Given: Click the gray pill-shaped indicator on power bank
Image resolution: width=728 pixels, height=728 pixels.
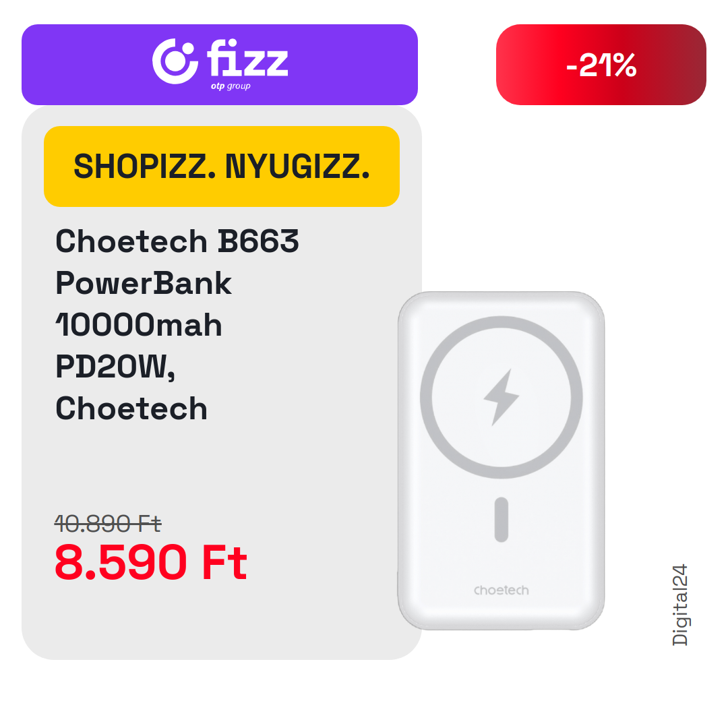Looking at the screenshot, I should coord(502,520).
